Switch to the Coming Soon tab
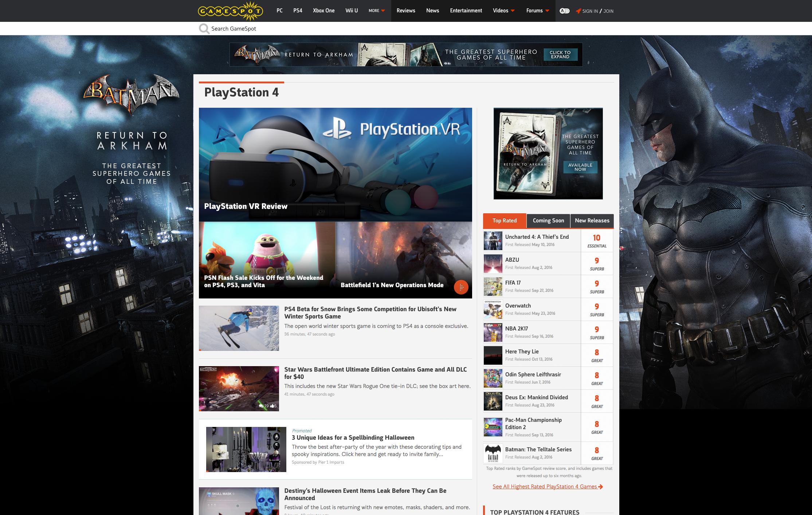This screenshot has width=812, height=515. point(548,221)
